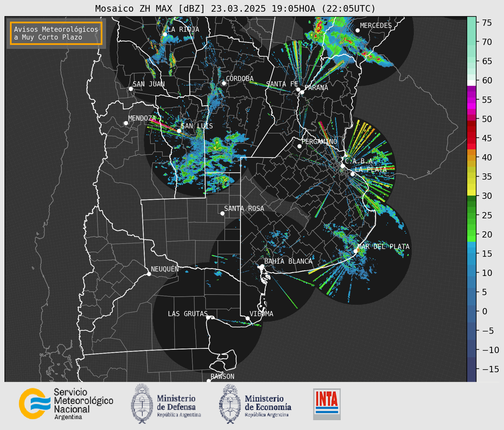Select the SAN LUIS city marker dot

click(x=179, y=131)
